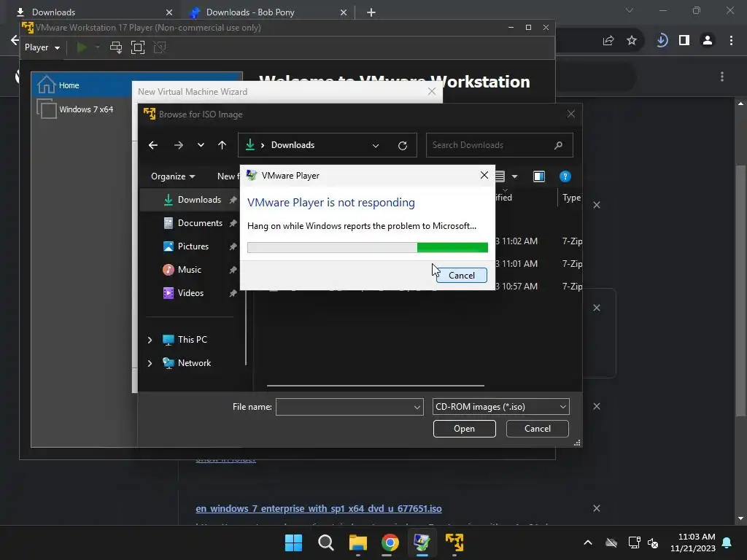Click Enter full screen mode icon in VMware
Screen dimensions: 747x560
point(138,47)
